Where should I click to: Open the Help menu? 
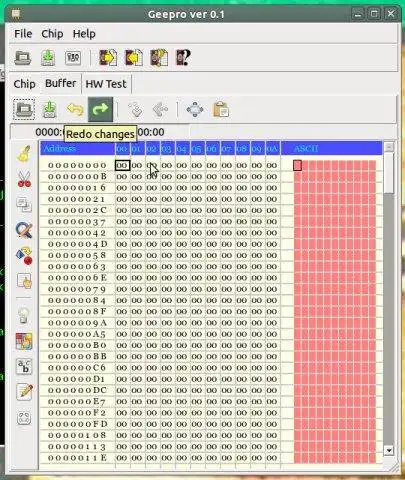tap(84, 34)
